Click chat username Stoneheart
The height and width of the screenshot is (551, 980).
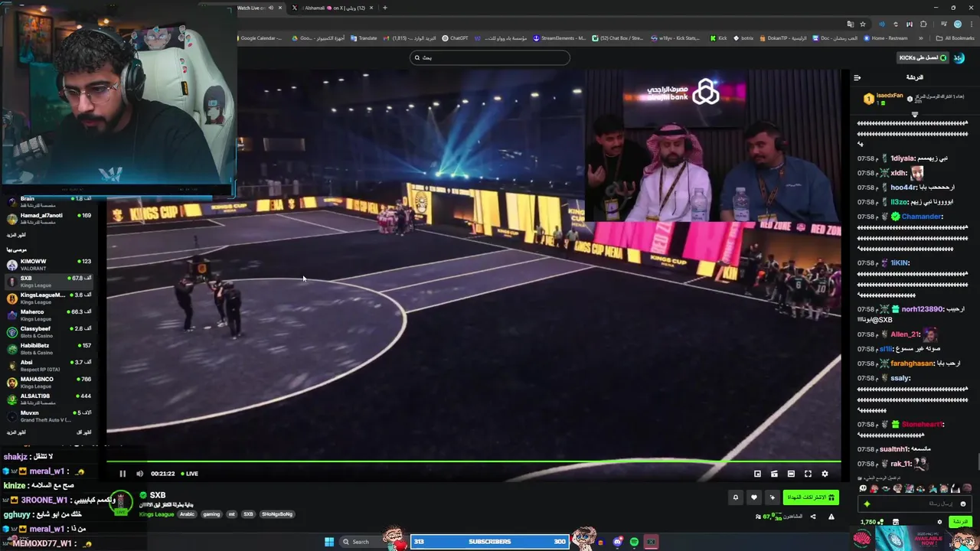coord(922,424)
